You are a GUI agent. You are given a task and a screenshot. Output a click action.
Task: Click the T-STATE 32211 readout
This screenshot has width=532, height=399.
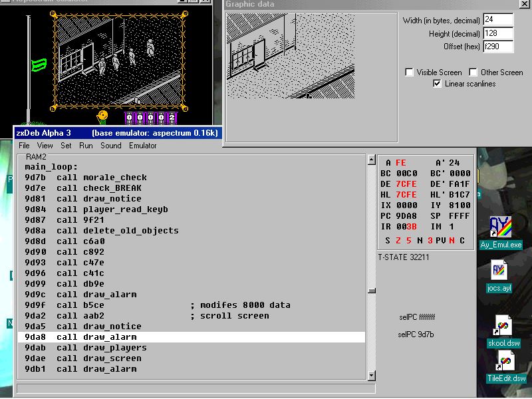pos(404,257)
